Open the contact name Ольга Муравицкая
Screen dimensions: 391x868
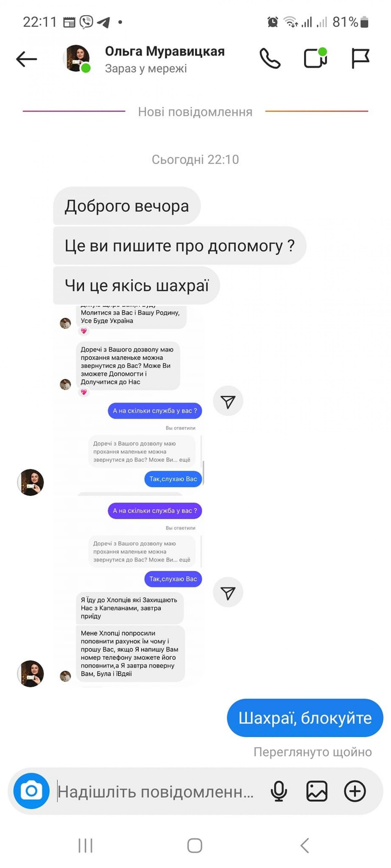point(165,51)
